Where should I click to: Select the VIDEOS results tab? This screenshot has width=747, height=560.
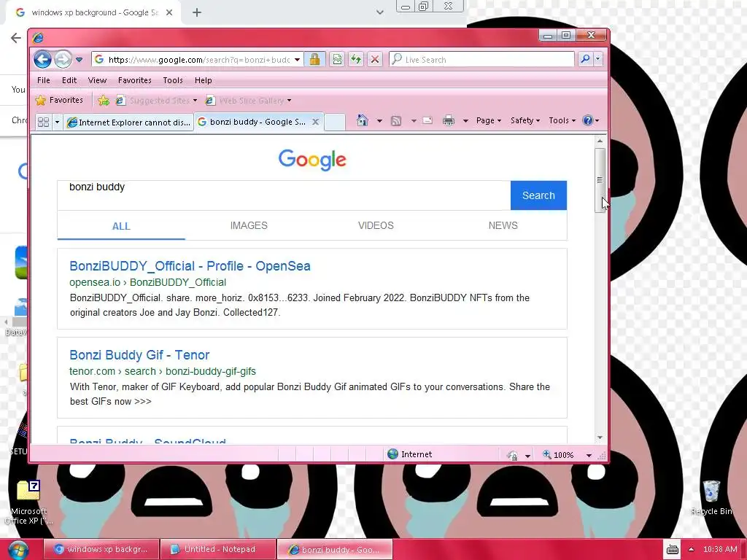point(376,226)
